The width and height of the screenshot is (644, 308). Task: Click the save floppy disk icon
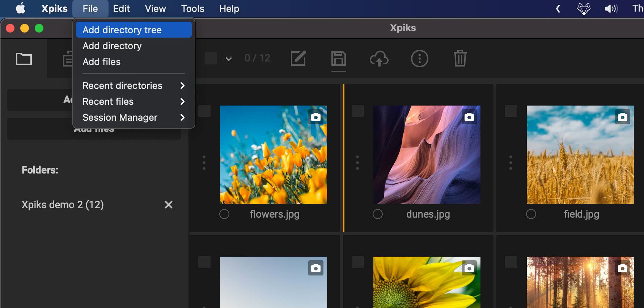[x=339, y=59]
